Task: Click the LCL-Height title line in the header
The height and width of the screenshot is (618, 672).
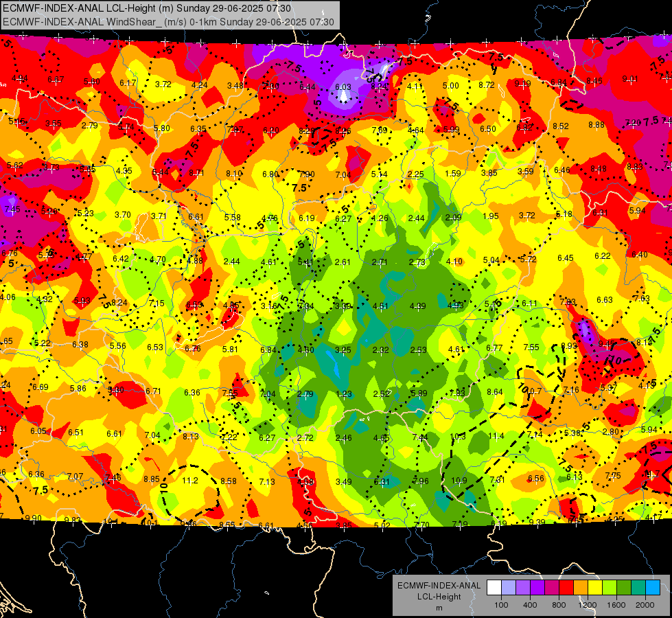Action: point(147,8)
